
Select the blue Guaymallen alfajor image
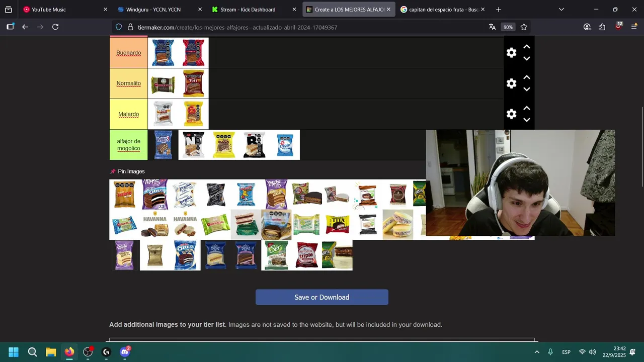(124, 225)
